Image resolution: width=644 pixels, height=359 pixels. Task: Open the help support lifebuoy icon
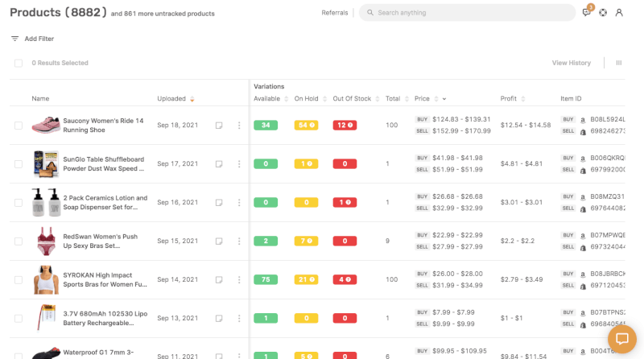(x=603, y=13)
